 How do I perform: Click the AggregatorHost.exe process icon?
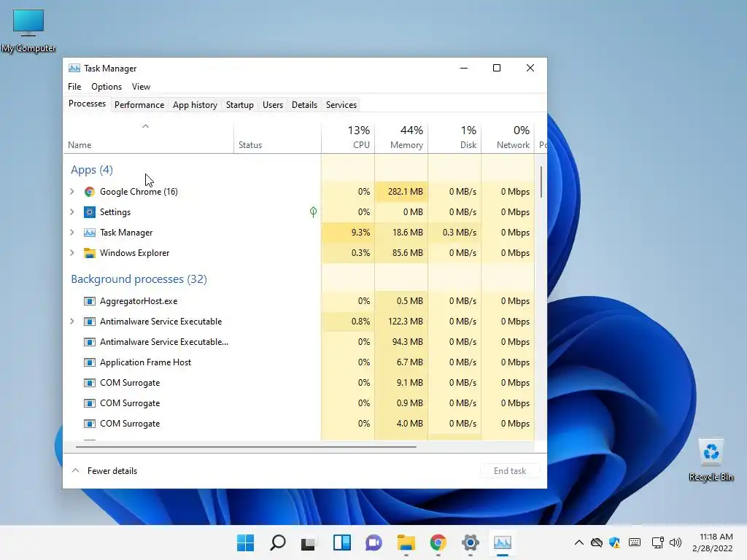(89, 301)
